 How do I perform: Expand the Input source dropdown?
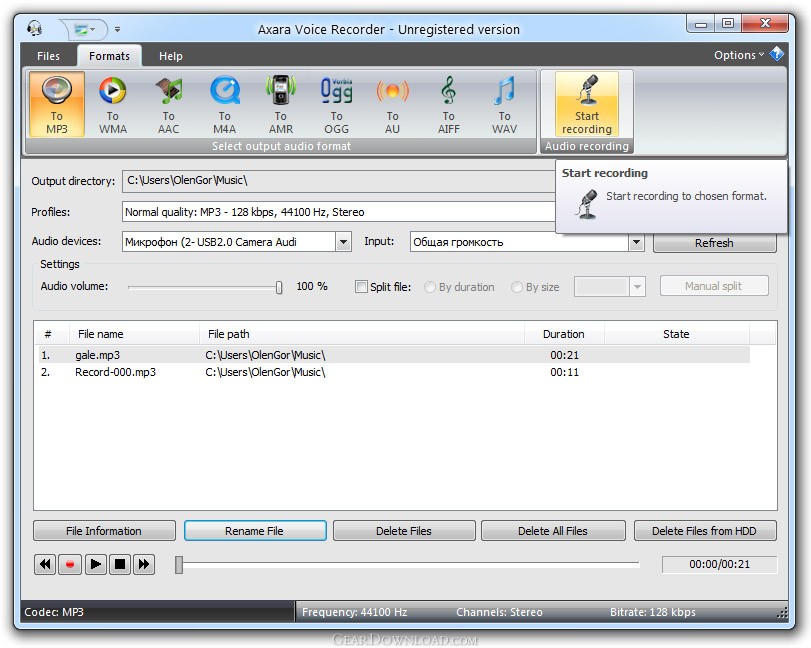636,242
